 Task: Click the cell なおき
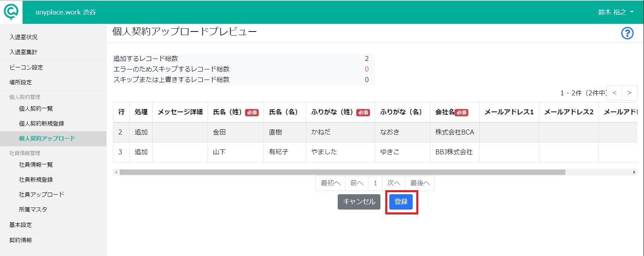point(403,132)
